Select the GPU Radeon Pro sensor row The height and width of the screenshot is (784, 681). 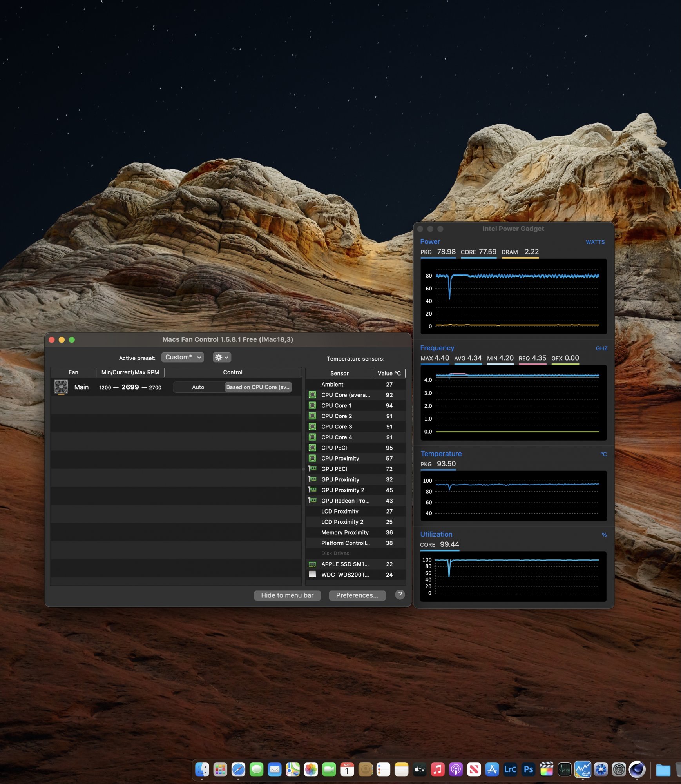(x=356, y=501)
